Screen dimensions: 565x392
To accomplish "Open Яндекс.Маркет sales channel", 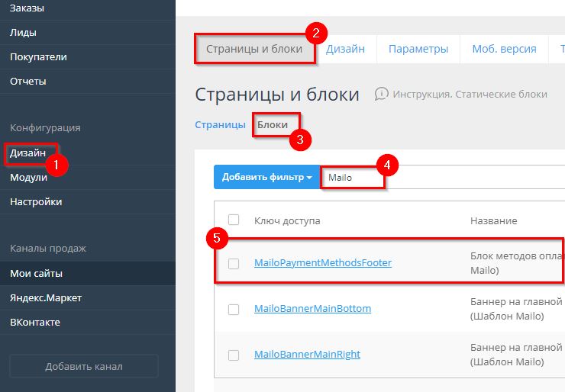I will click(45, 297).
